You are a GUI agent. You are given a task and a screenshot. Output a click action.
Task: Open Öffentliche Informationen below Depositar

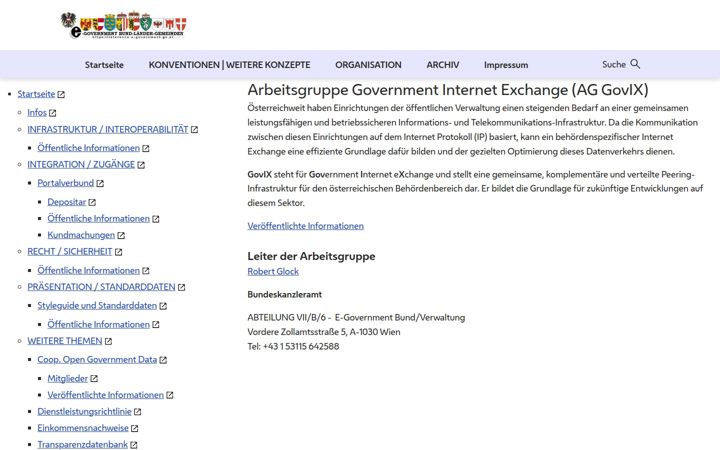point(99,219)
